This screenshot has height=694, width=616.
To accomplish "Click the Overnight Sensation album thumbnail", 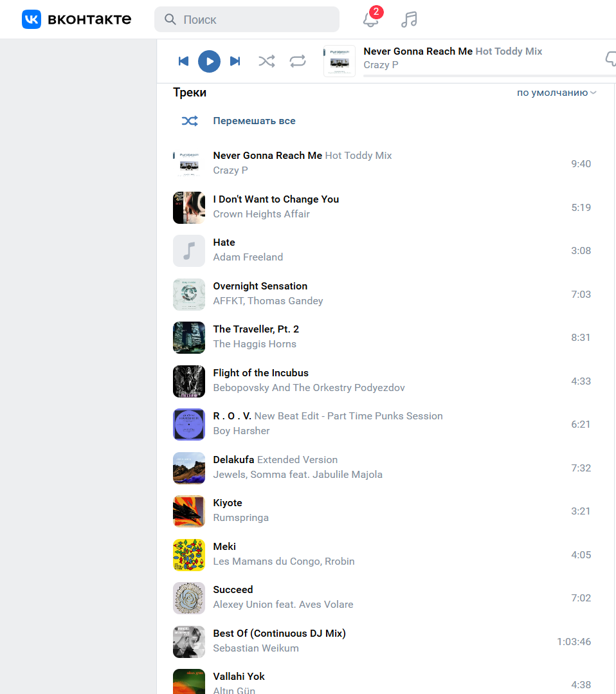I will click(189, 295).
